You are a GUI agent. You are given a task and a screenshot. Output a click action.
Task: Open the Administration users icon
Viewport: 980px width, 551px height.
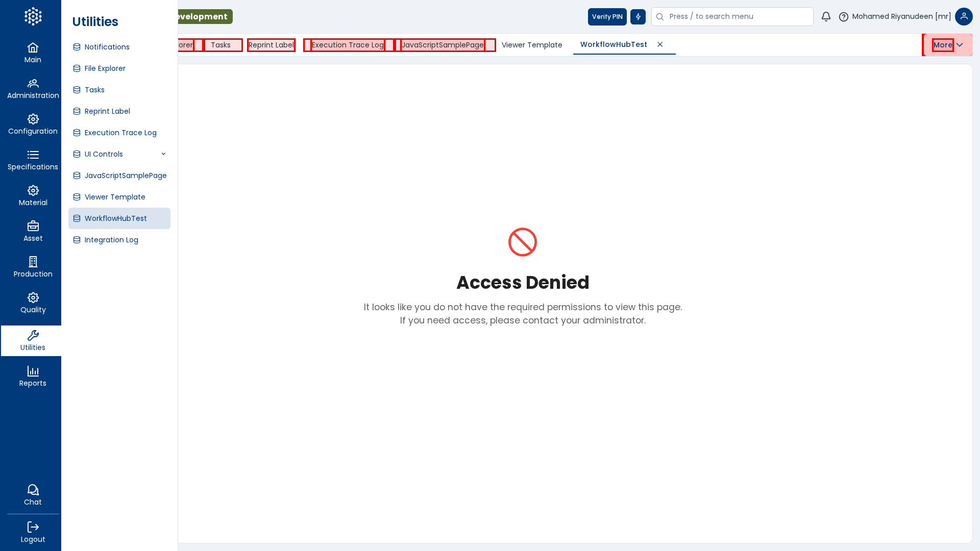coord(33,84)
